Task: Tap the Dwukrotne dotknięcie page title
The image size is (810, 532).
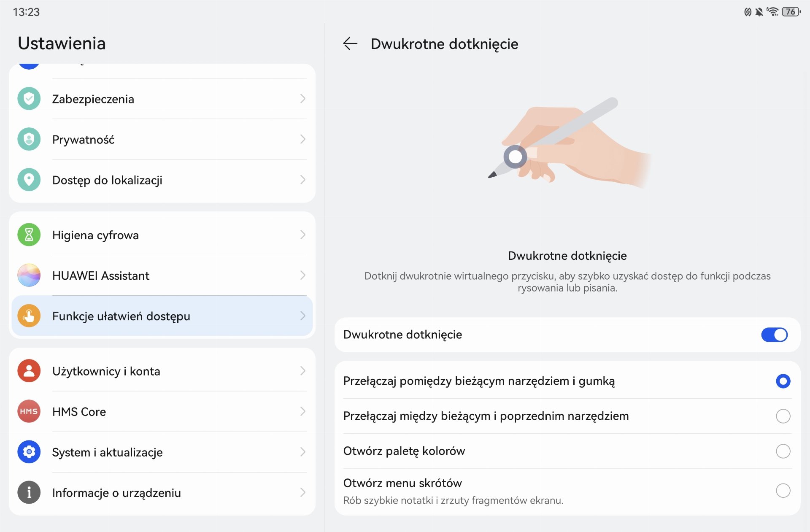Action: pyautogui.click(x=444, y=44)
